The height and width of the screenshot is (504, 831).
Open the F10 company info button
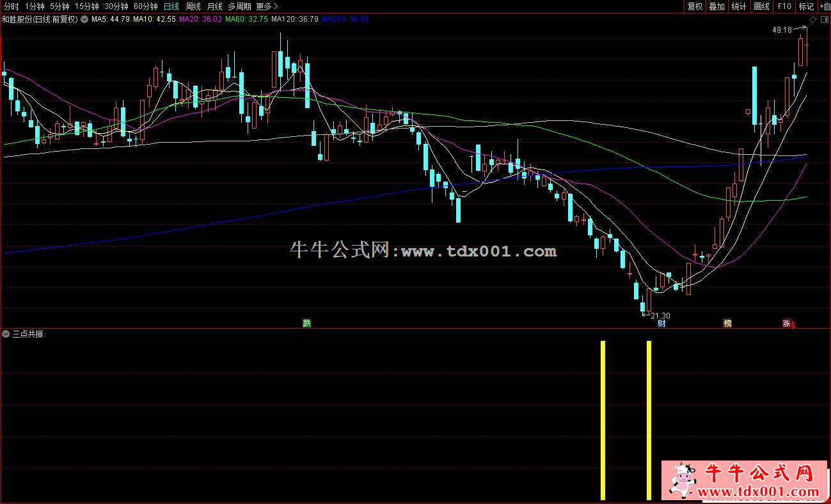(x=784, y=6)
